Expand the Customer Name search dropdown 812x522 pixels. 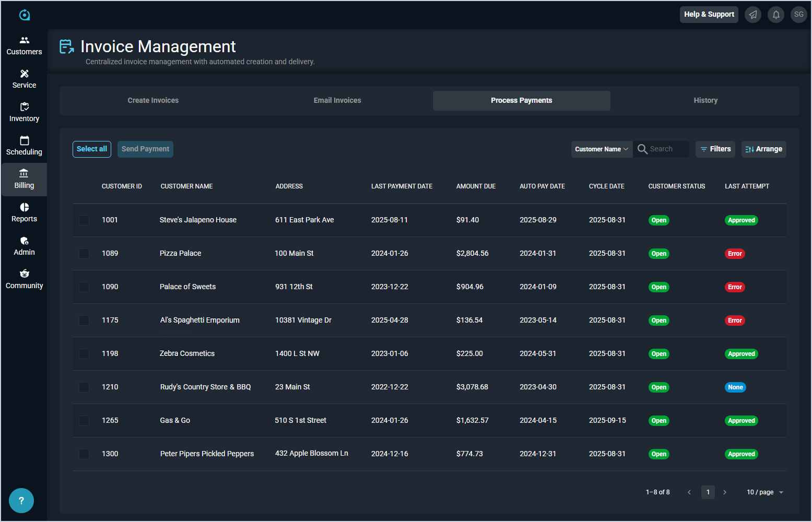(x=602, y=149)
